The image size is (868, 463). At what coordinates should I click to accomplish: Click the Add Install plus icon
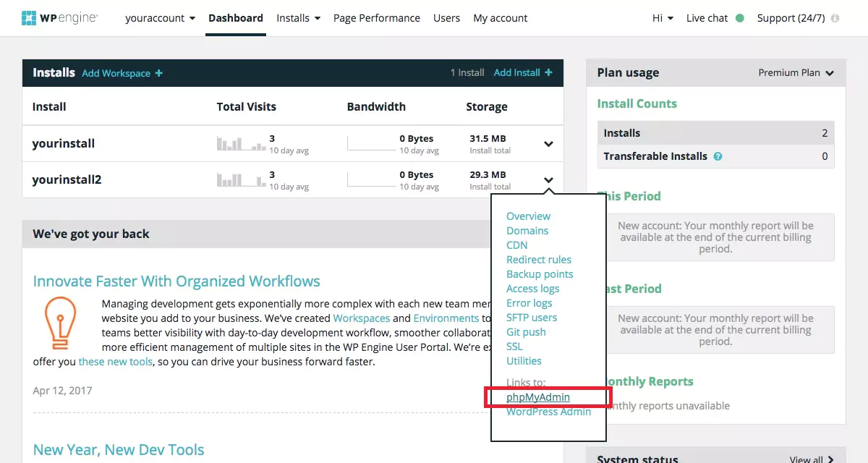pos(547,72)
